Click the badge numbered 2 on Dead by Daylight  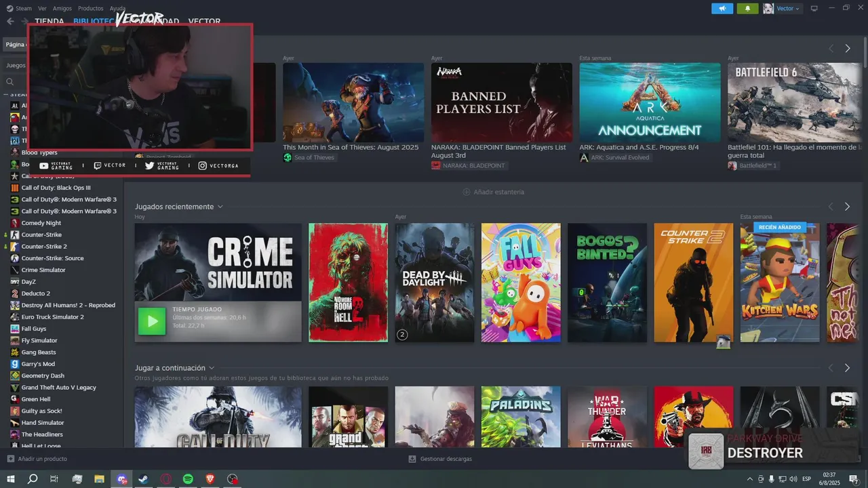click(x=402, y=335)
